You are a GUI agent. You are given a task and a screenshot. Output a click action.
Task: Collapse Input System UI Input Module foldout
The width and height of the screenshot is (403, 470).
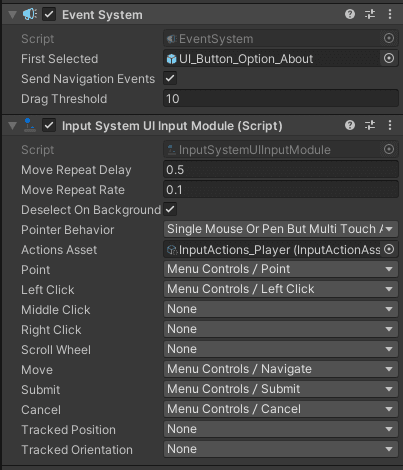pyautogui.click(x=13, y=126)
